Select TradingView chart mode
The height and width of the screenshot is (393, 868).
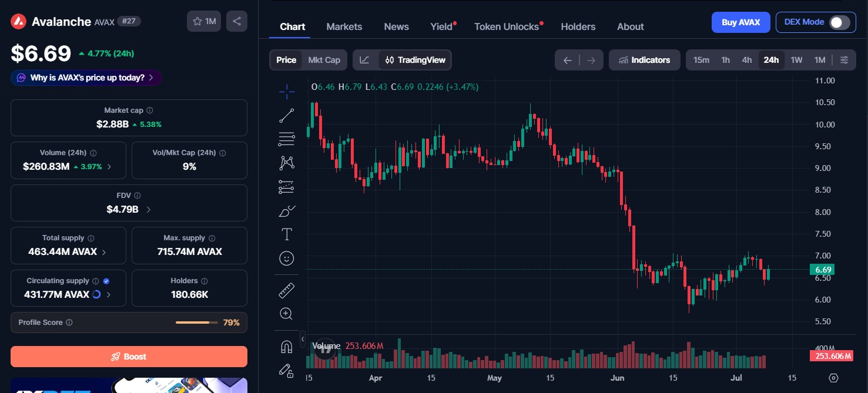[x=415, y=60]
